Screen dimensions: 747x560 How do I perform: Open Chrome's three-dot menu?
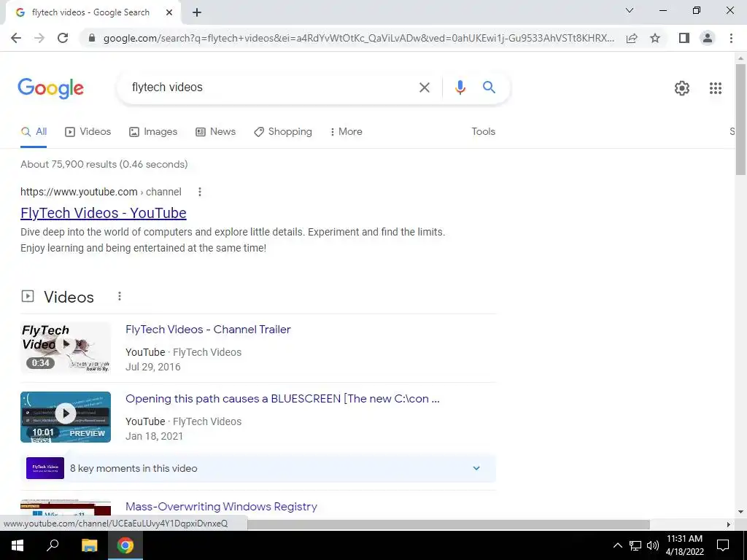(731, 38)
